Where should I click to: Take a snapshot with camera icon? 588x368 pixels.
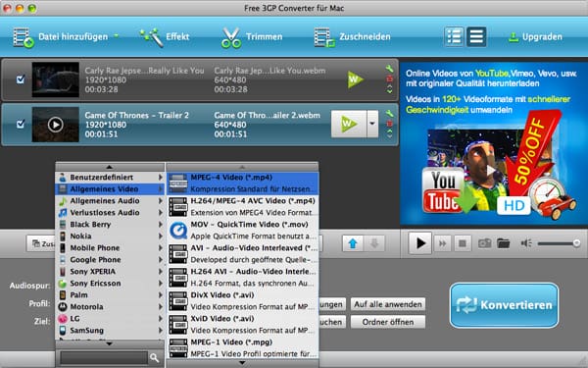(x=484, y=243)
